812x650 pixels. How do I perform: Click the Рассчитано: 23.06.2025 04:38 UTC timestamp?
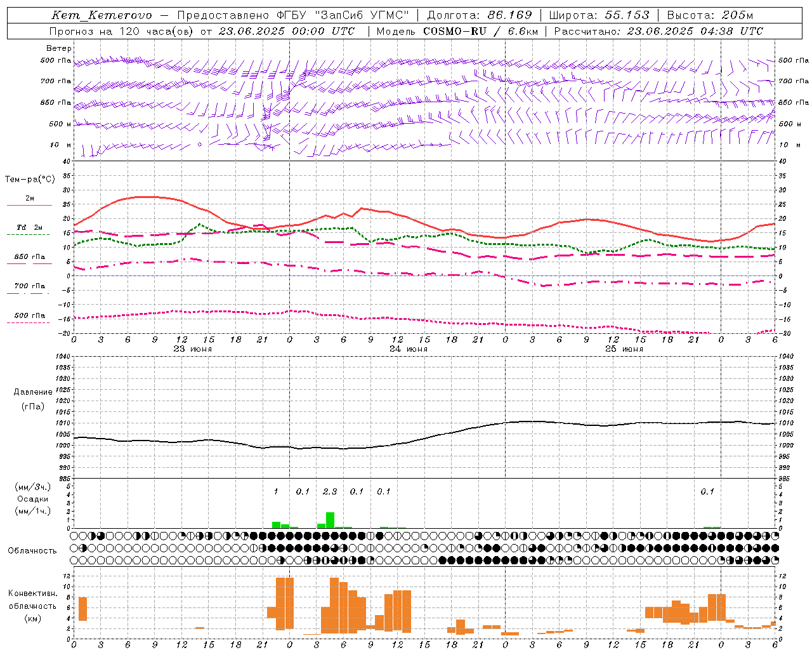click(658, 31)
